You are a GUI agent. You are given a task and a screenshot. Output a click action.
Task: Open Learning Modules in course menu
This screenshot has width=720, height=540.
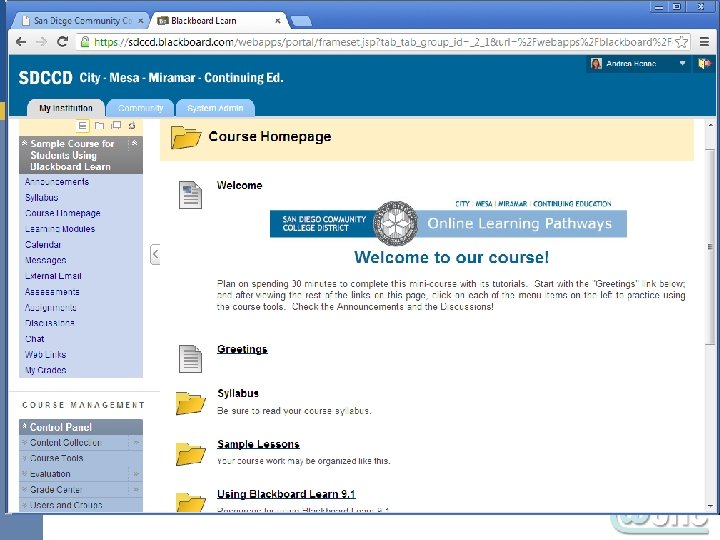pos(60,229)
